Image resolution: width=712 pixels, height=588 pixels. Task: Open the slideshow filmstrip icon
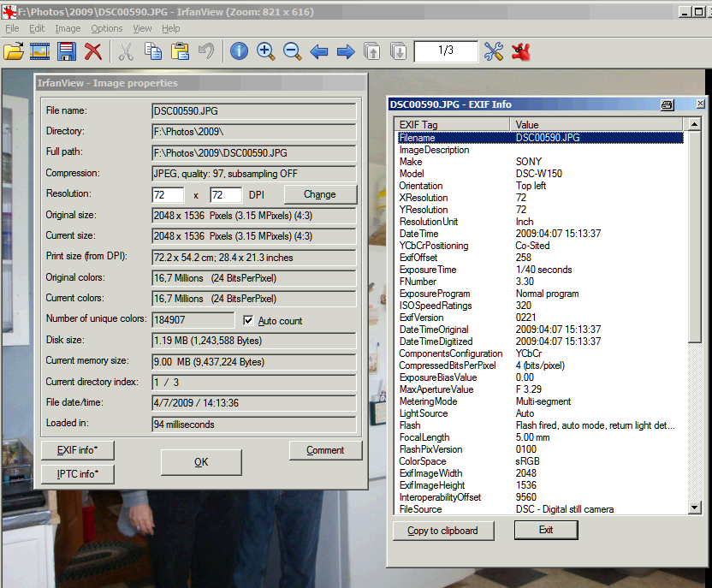click(x=40, y=51)
